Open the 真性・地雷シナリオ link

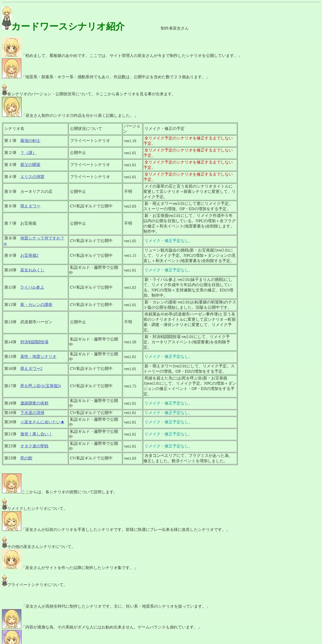coord(38,357)
